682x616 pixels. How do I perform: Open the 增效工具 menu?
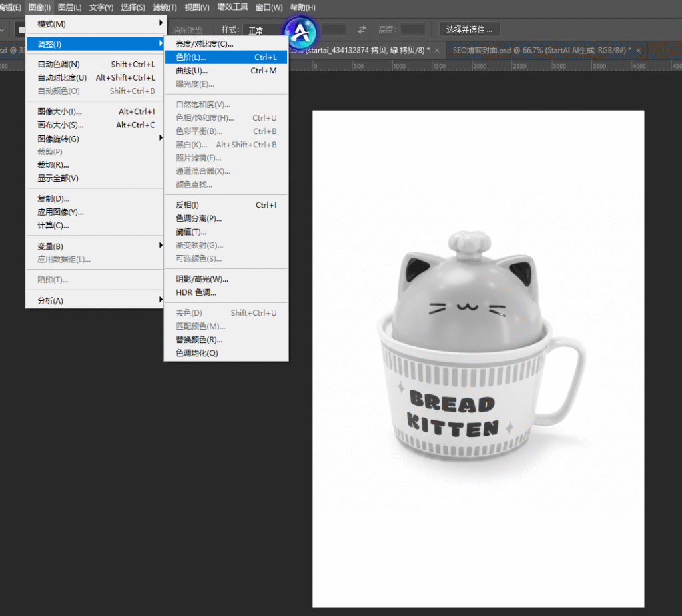pyautogui.click(x=232, y=7)
